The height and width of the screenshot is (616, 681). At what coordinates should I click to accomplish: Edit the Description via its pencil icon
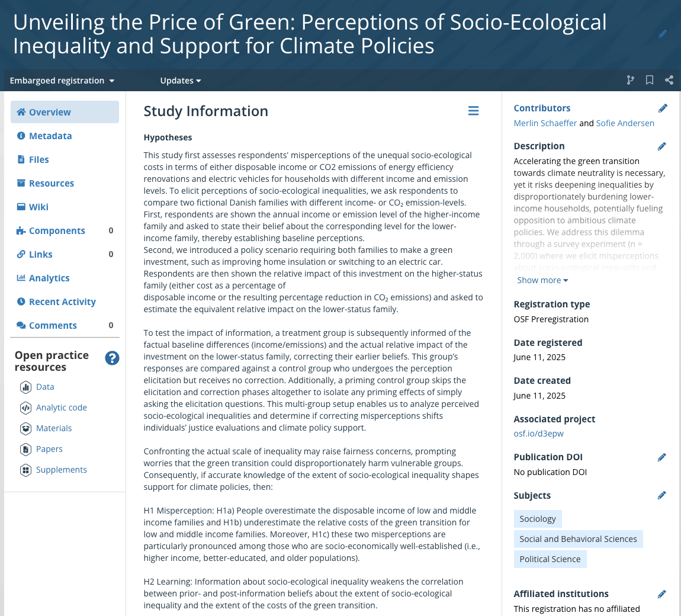[x=662, y=146]
